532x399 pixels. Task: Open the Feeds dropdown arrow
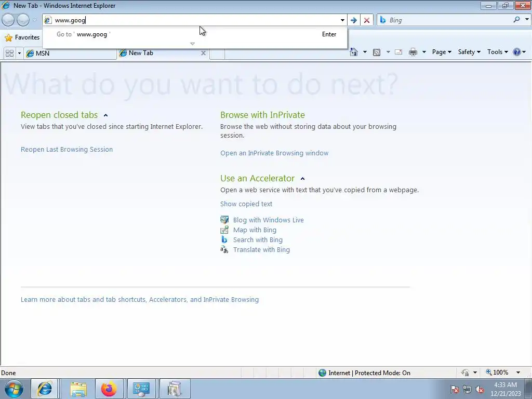tap(388, 52)
